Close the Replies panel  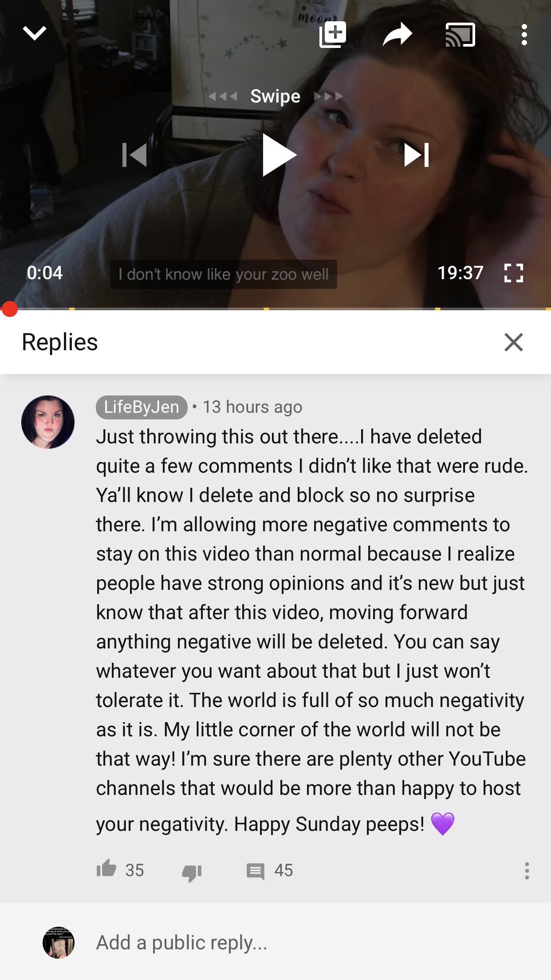coord(514,342)
